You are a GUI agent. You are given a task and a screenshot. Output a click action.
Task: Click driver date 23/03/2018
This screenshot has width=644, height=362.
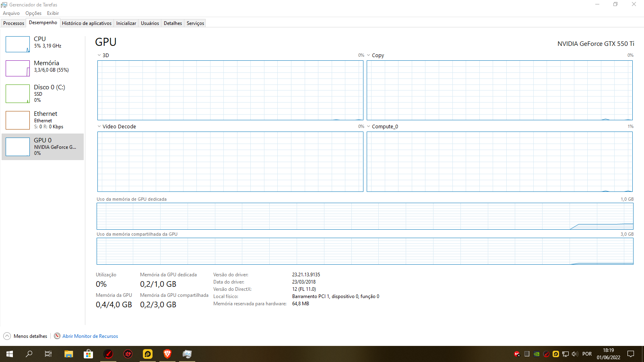tap(304, 282)
